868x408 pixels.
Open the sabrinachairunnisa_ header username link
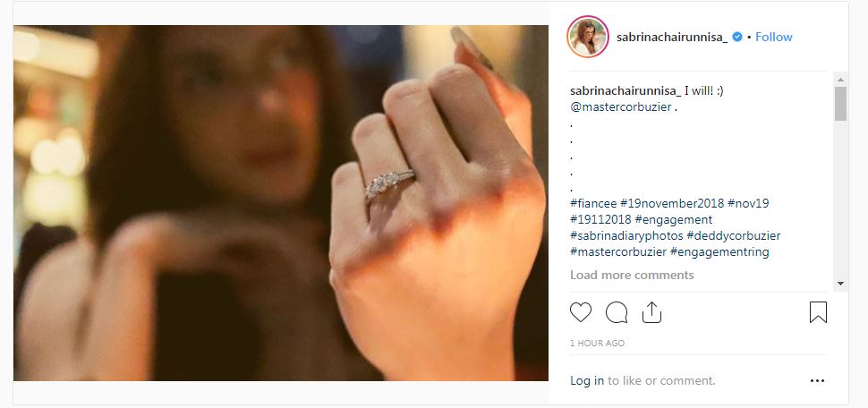click(x=672, y=37)
